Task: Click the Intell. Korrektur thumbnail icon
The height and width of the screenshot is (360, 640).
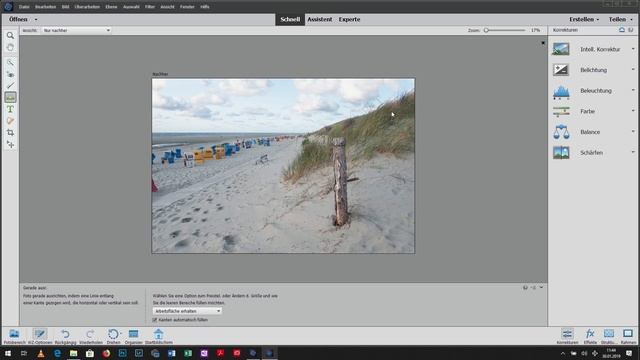Action: 561,49
